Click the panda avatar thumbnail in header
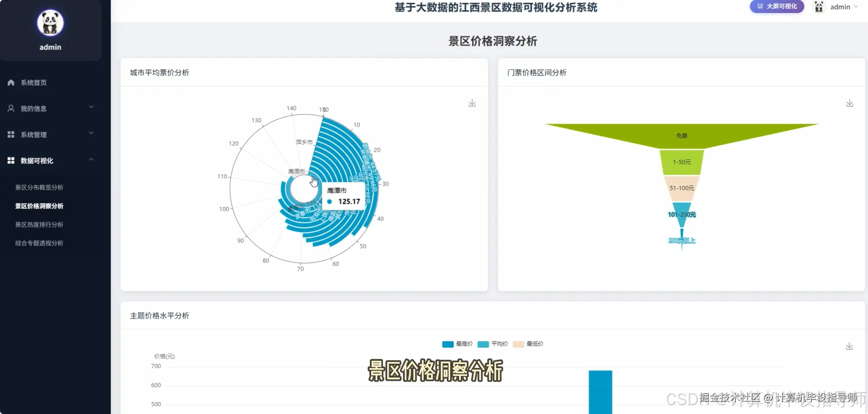 tap(818, 7)
